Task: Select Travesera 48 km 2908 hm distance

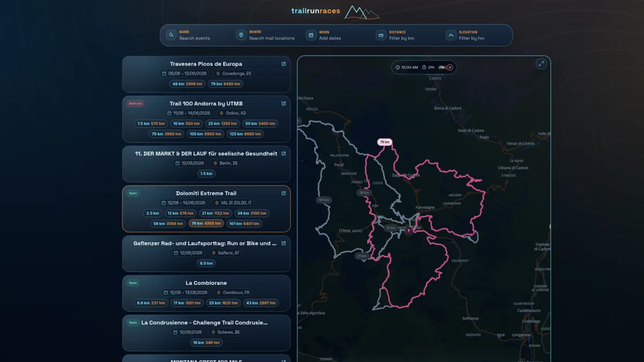Action: pos(187,84)
